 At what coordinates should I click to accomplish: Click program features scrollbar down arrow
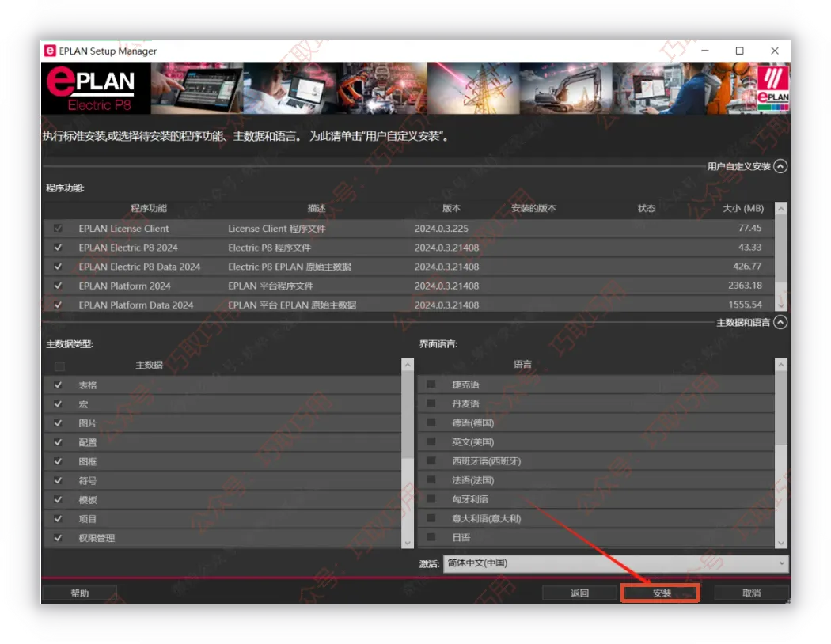tap(780, 305)
